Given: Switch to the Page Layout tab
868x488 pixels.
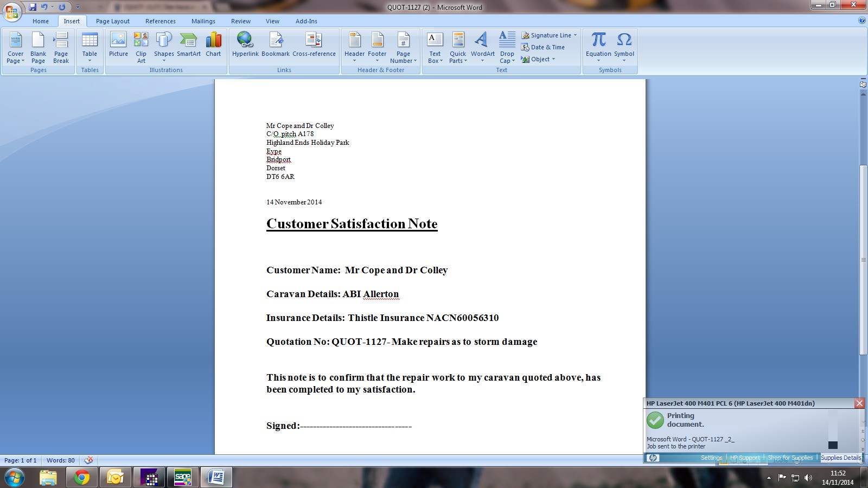Looking at the screenshot, I should click(113, 21).
